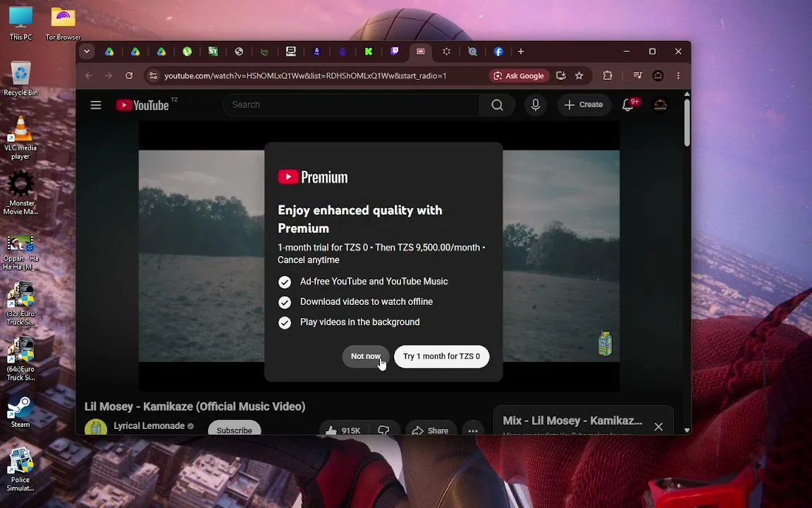
Task: Switch to the Facebook tab
Action: coord(498,52)
